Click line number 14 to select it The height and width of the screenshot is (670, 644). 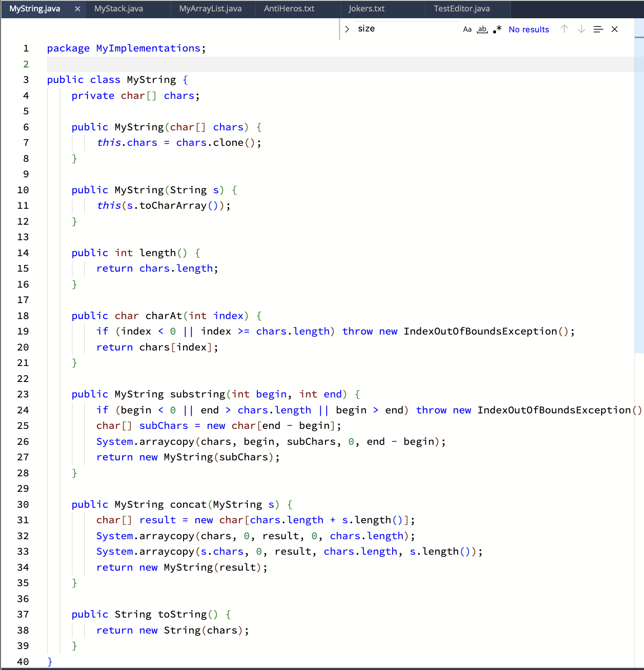point(23,253)
